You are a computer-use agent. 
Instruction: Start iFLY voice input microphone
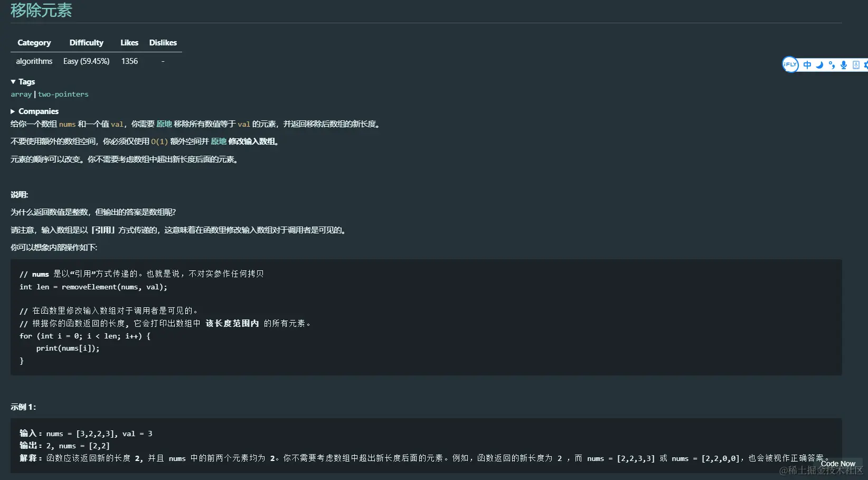click(844, 65)
